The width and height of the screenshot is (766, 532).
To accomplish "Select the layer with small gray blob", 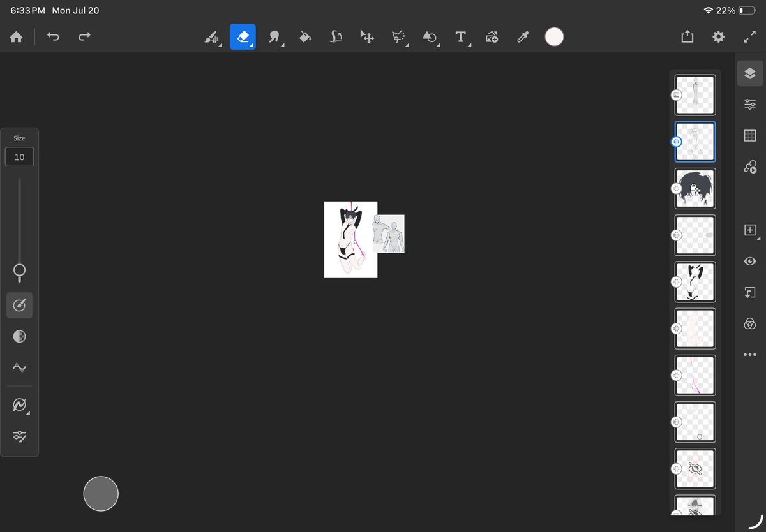I will [x=695, y=235].
